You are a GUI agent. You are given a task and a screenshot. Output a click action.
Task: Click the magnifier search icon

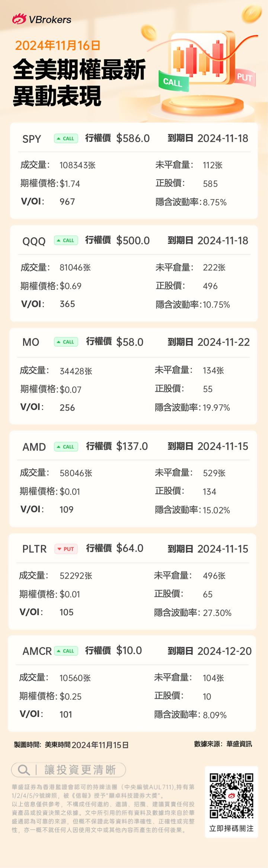tap(24, 770)
